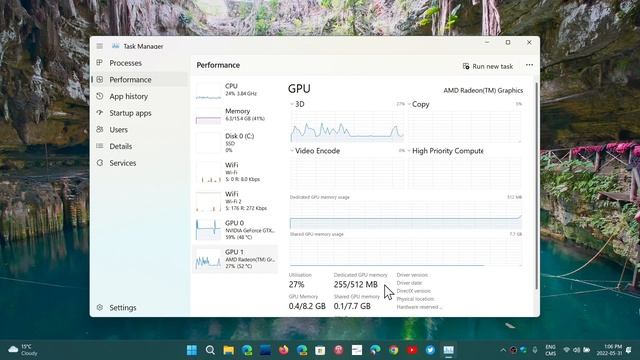Open the clock and date flyout
The height and width of the screenshot is (360, 640).
tap(609, 350)
